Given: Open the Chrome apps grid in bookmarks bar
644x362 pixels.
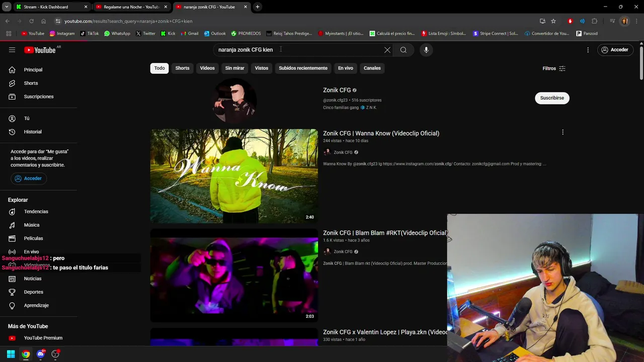Looking at the screenshot, I should [x=9, y=34].
